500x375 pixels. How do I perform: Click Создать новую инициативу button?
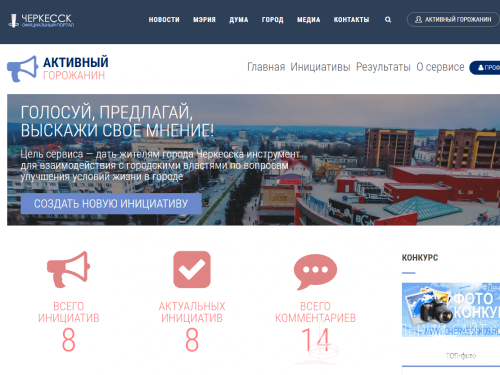(111, 204)
